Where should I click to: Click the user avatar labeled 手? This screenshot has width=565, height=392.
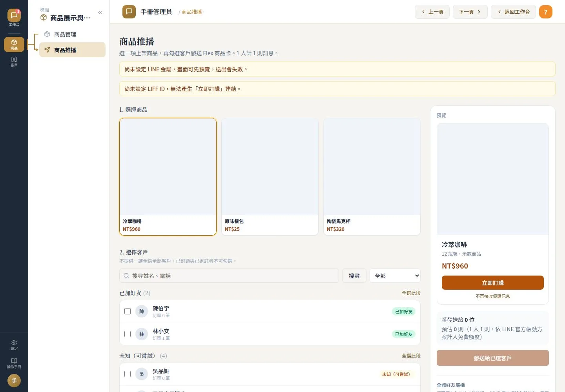click(x=14, y=381)
